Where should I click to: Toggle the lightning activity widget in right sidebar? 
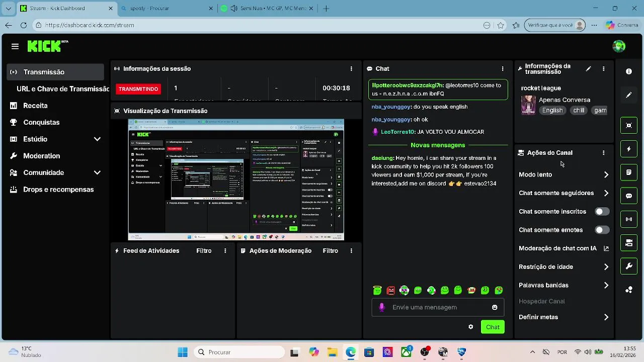pyautogui.click(x=629, y=149)
